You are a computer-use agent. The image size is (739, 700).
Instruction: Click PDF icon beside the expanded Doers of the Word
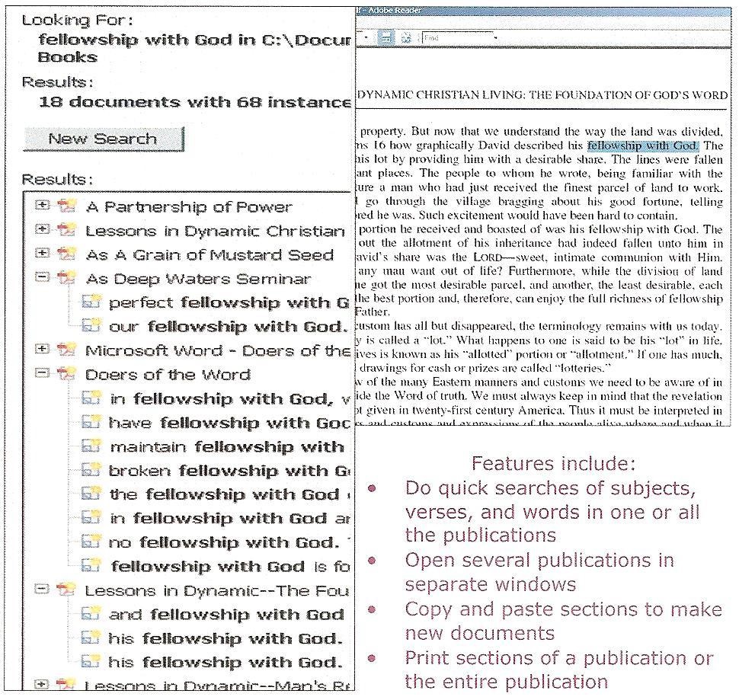pos(66,374)
